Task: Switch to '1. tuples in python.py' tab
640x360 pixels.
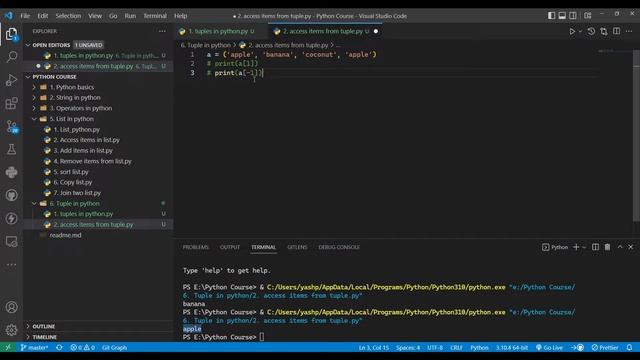Action: pyautogui.click(x=221, y=31)
